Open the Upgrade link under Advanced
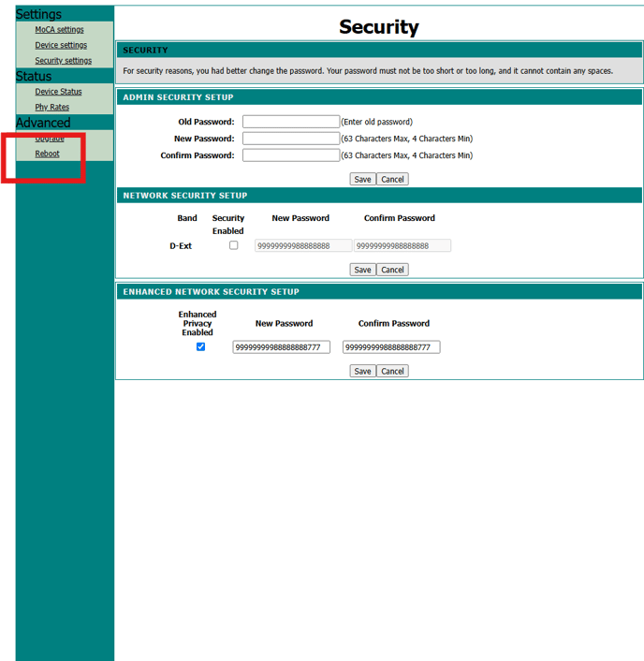644x661 pixels. (50, 139)
